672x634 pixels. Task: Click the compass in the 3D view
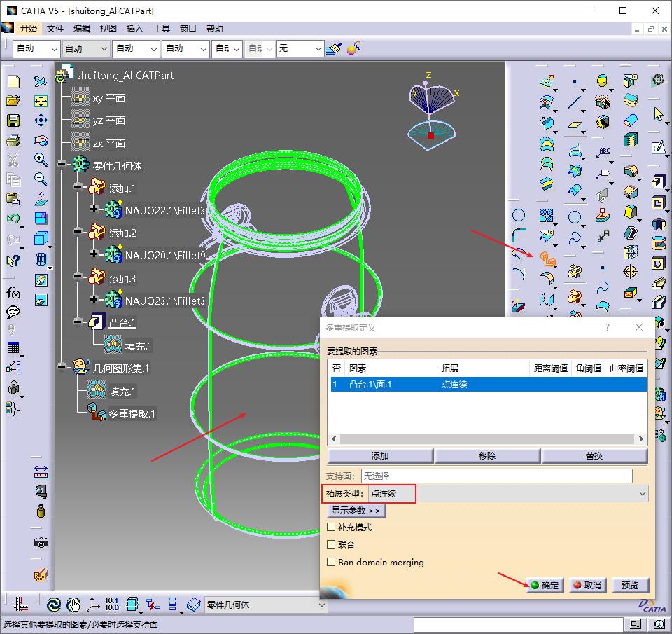pos(432,112)
